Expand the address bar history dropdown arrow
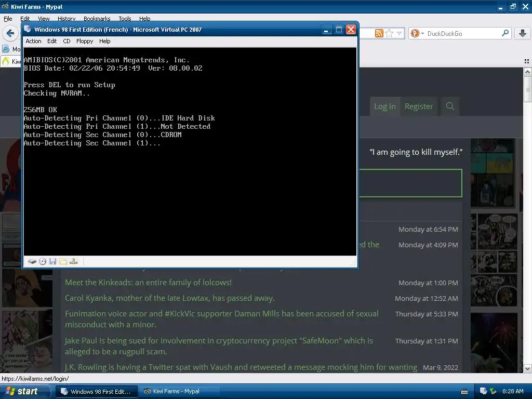 pos(400,33)
